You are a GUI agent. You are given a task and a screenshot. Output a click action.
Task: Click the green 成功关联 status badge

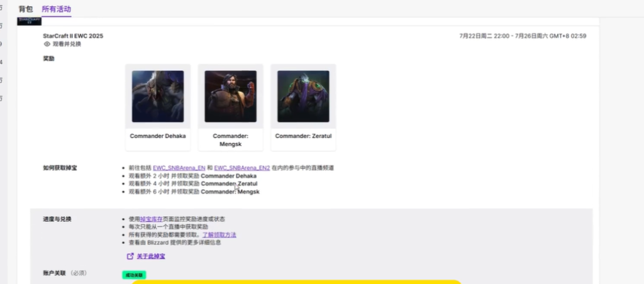[134, 275]
